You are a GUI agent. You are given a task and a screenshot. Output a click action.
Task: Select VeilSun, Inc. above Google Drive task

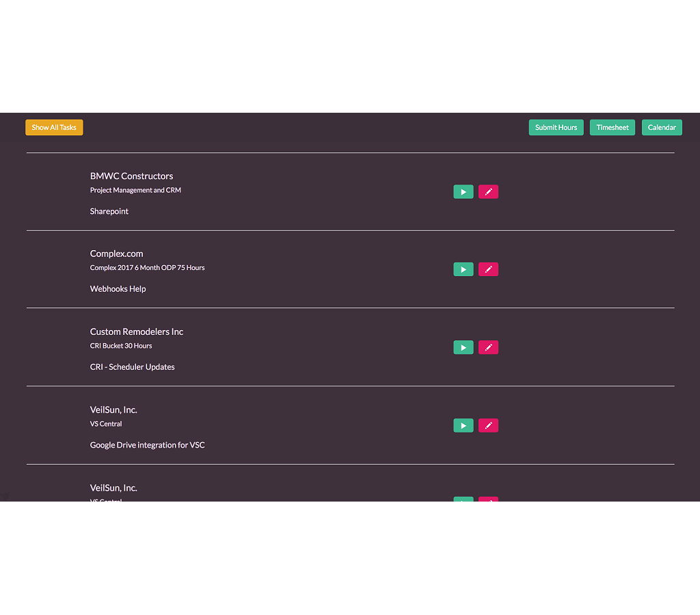click(113, 410)
